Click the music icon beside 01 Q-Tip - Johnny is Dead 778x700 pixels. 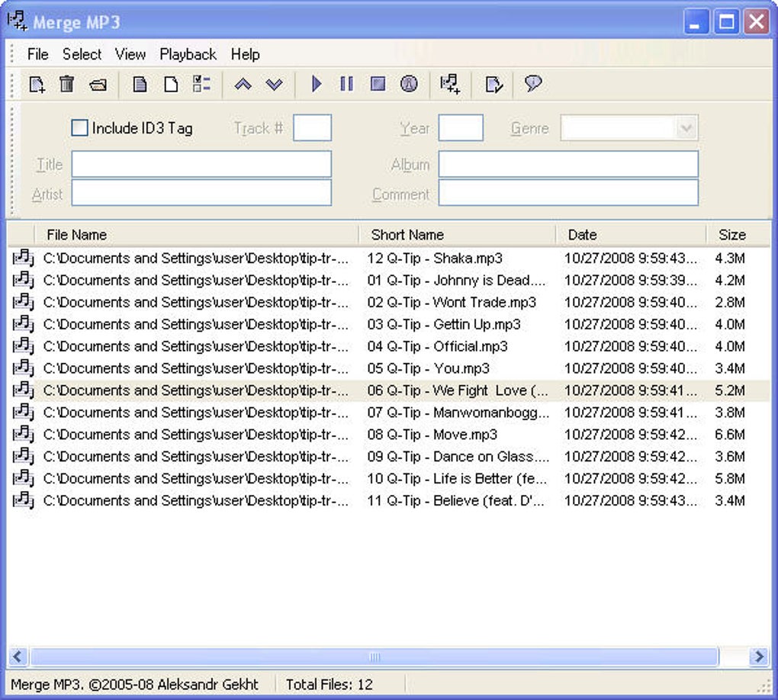24,281
